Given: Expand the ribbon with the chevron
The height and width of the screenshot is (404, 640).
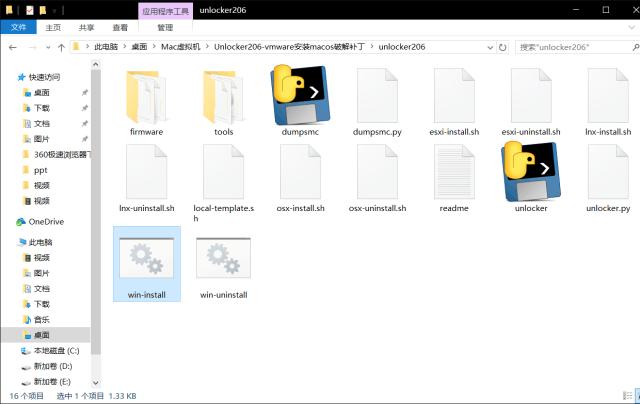Looking at the screenshot, I should [x=631, y=27].
